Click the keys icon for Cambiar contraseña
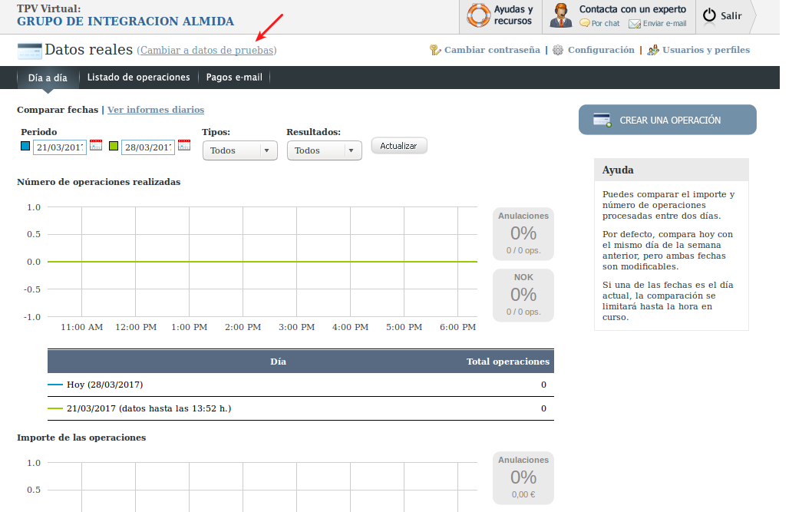This screenshot has width=812, height=512. click(x=435, y=50)
